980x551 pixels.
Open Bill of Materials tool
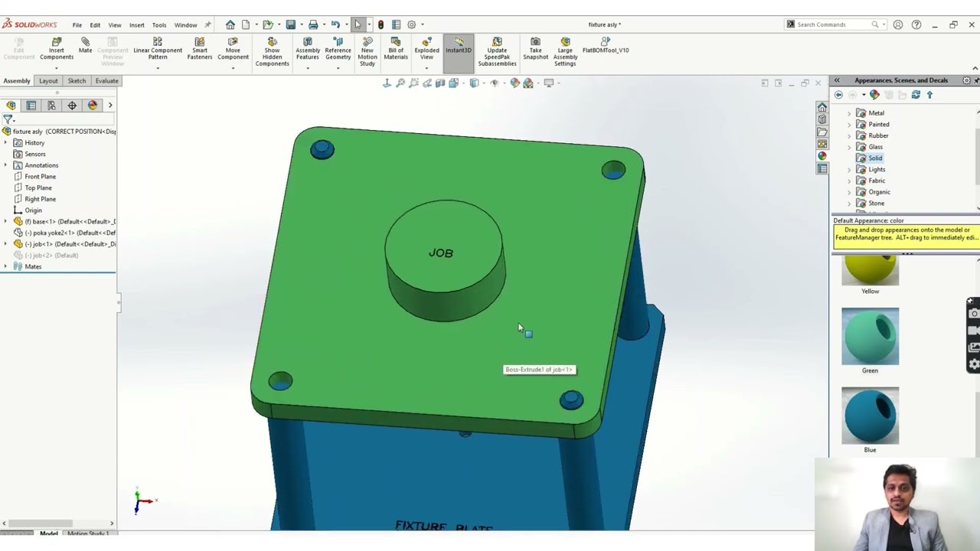pyautogui.click(x=396, y=48)
